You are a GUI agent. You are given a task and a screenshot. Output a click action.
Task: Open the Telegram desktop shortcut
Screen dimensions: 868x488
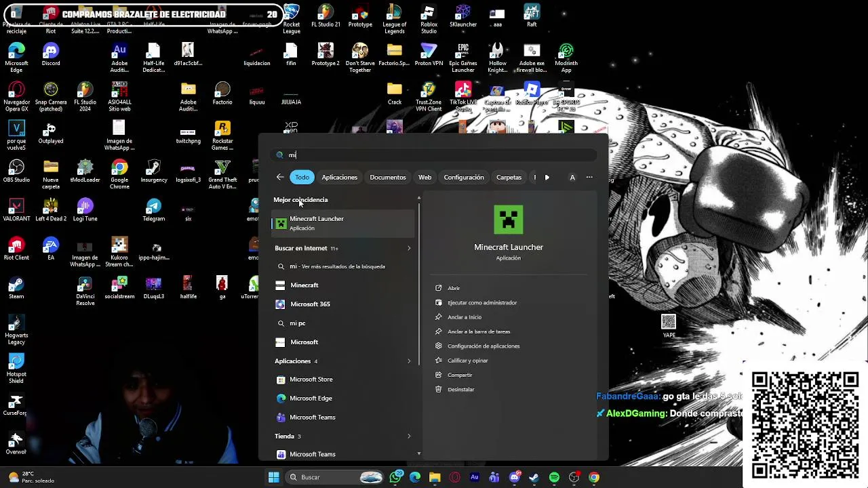pyautogui.click(x=154, y=210)
